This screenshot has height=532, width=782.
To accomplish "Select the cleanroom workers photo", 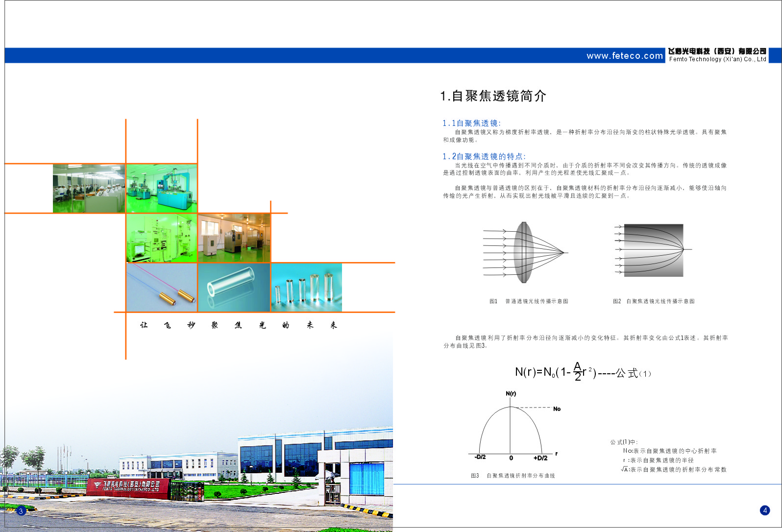I will pyautogui.click(x=89, y=189).
